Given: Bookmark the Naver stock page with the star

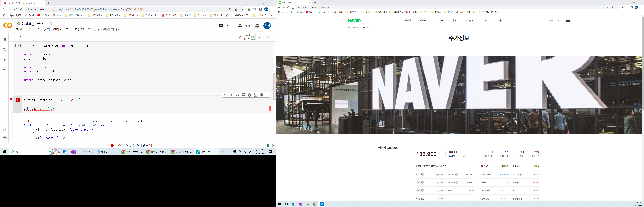Looking at the screenshot, I should [x=617, y=7].
